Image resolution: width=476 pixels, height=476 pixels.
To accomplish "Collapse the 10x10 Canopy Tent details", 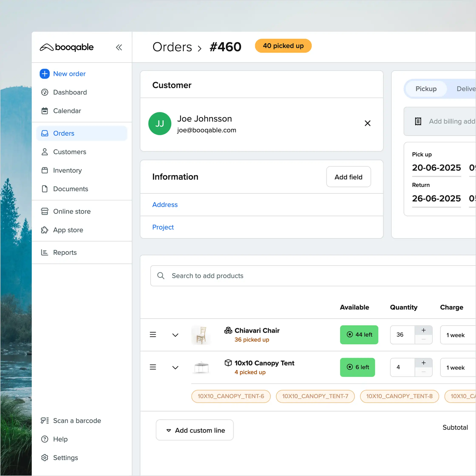I will 176,367.
